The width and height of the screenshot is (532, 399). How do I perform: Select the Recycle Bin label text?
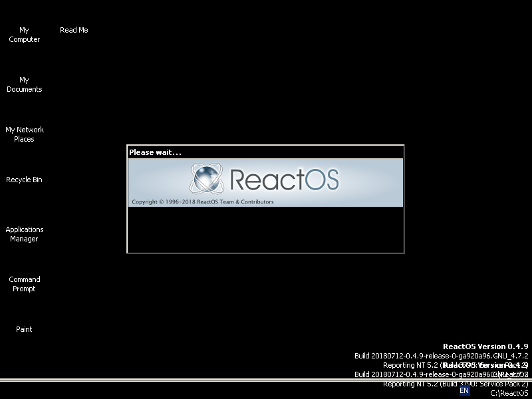[24, 180]
